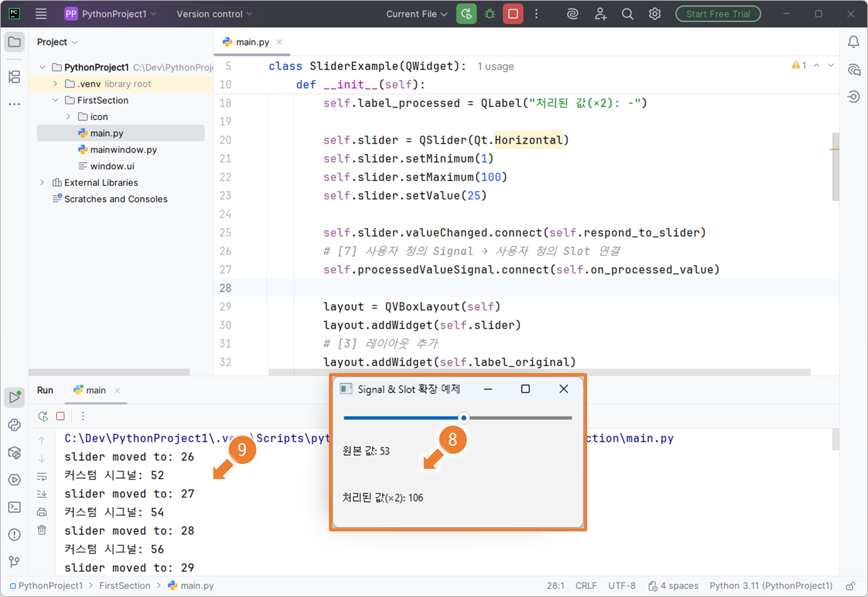Click the grey slider track right of the handle
Image resolution: width=868 pixels, height=597 pixels.
[x=520, y=418]
